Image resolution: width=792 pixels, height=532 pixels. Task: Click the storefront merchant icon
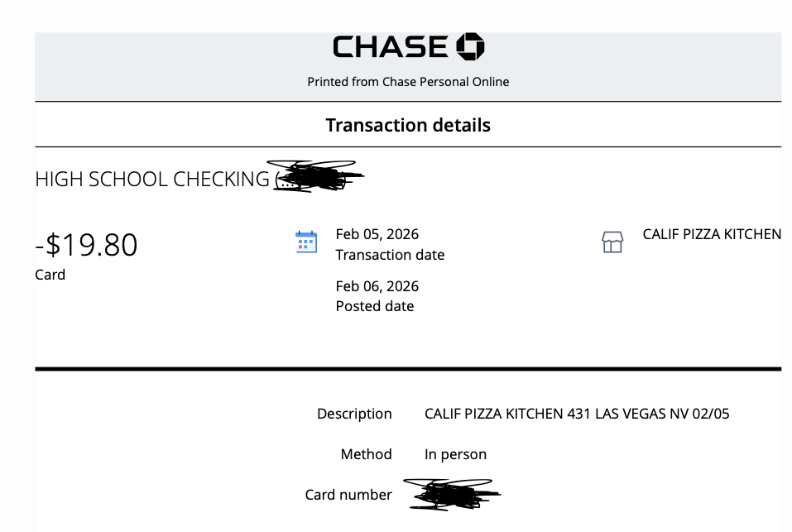click(612, 242)
